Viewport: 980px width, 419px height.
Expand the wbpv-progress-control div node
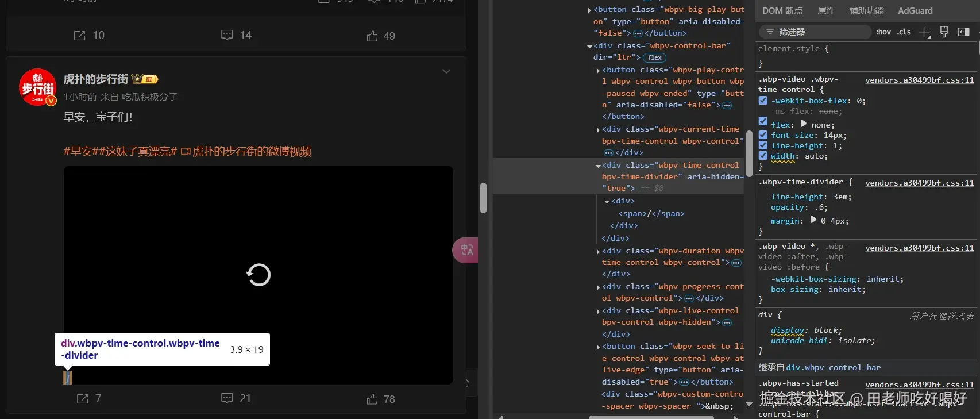[599, 287]
